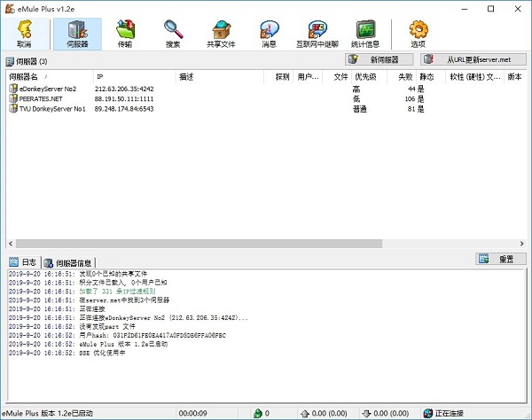The image size is (532, 420).
Task: Click the 伺服器 (3) list heading
Action: 32,62
